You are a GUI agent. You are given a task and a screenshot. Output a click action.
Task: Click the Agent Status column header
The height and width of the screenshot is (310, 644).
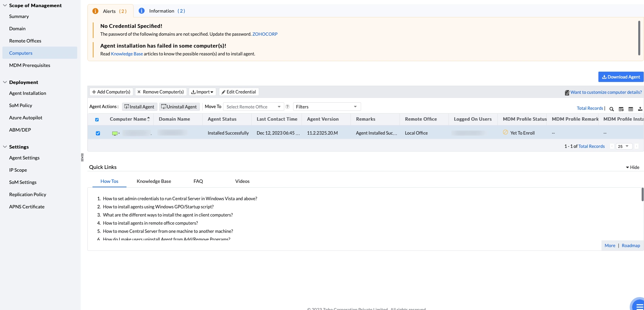pyautogui.click(x=222, y=119)
